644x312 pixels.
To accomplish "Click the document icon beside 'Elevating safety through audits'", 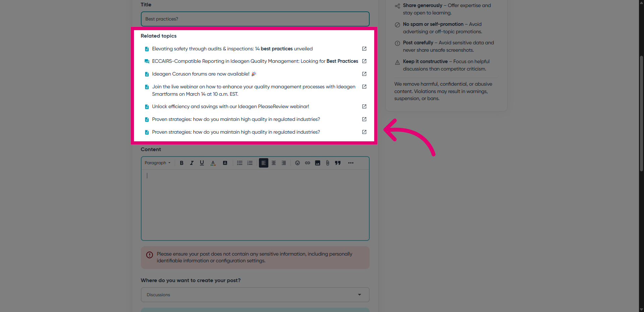I will point(147,49).
